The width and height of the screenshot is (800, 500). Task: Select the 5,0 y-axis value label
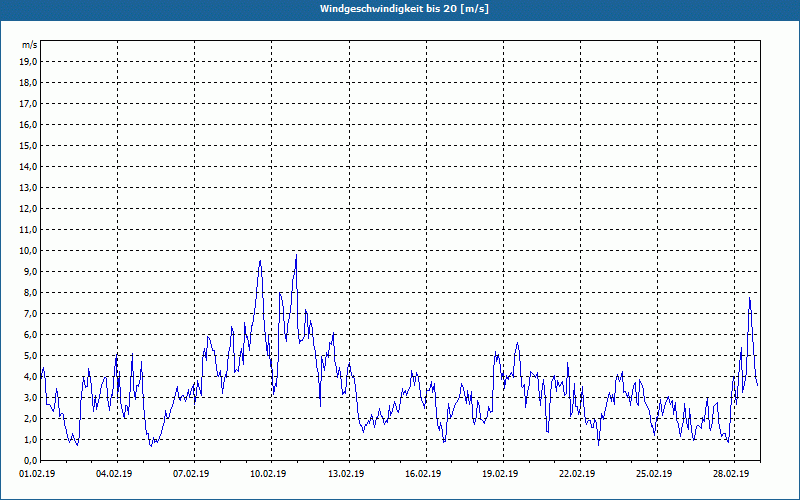pos(29,355)
